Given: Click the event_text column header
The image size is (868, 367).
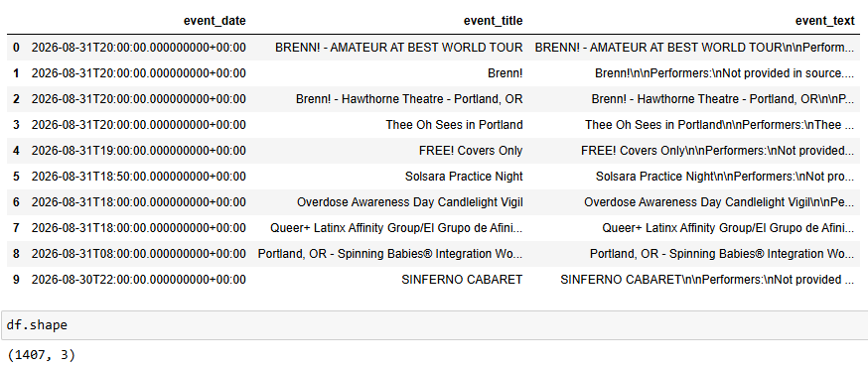Looking at the screenshot, I should click(825, 21).
